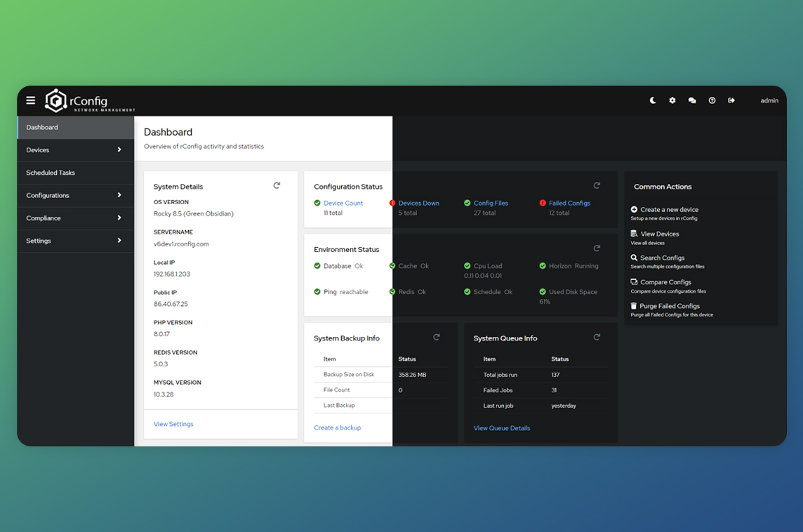Click the magnifier icon beside Search Configs

(x=634, y=258)
